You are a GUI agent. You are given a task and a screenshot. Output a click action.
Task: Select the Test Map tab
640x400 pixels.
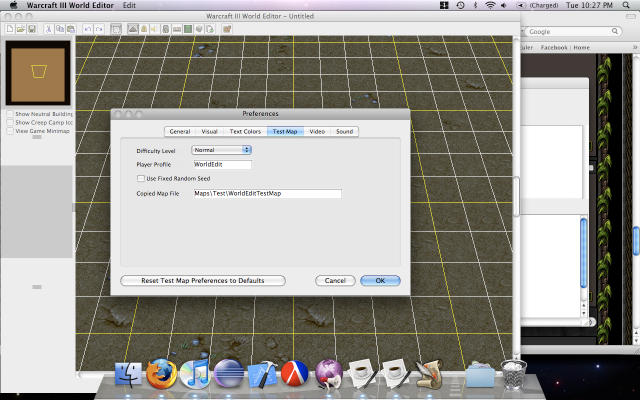pos(285,131)
